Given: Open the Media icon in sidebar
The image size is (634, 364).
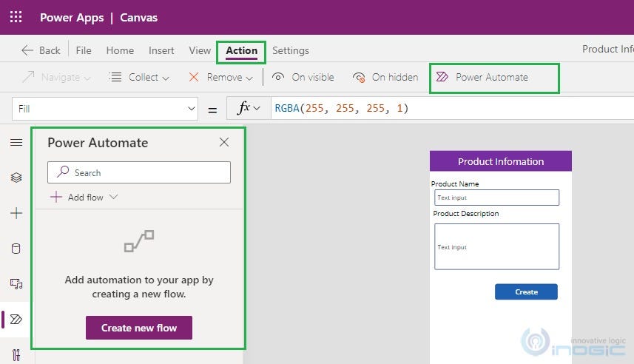Looking at the screenshot, I should coord(16,284).
